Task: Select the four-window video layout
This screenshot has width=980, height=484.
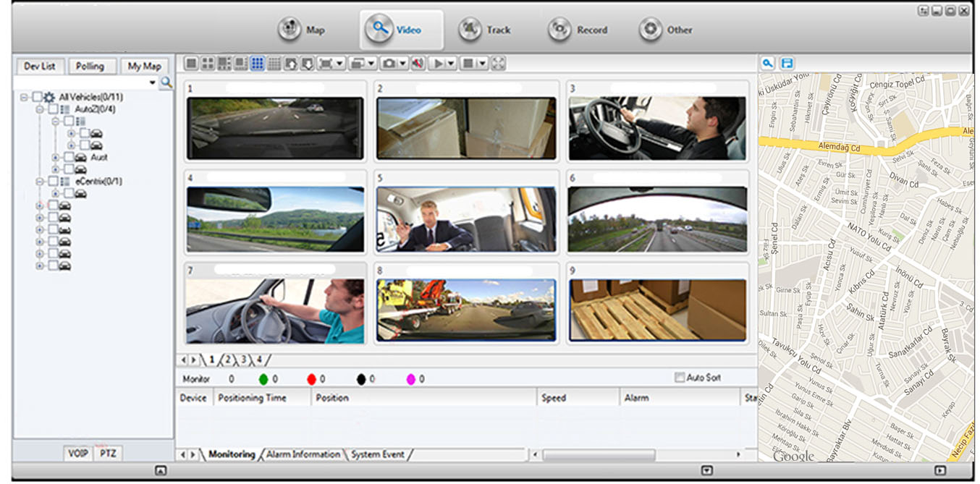Action: [208, 64]
